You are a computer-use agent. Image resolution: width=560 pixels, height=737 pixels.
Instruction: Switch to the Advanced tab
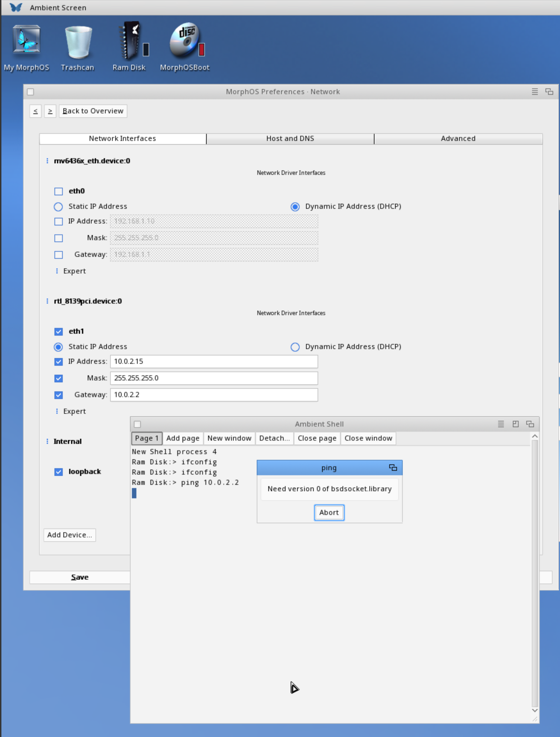tap(458, 139)
